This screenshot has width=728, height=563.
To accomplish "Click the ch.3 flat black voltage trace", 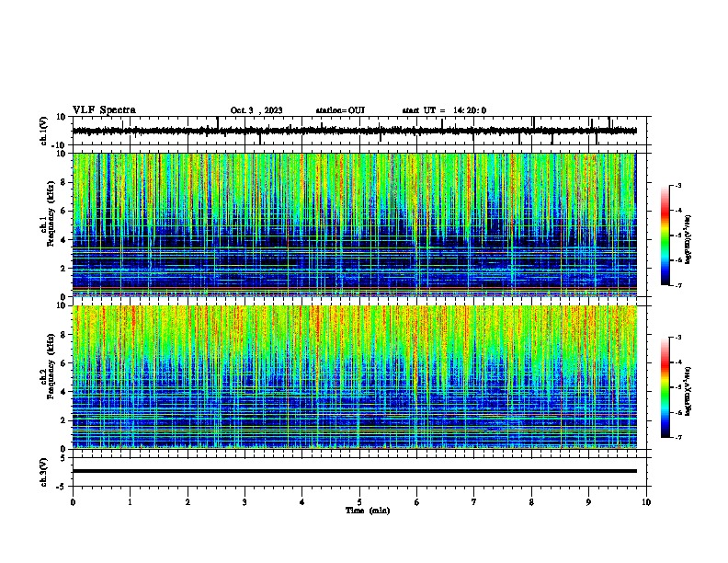I will coord(354,471).
